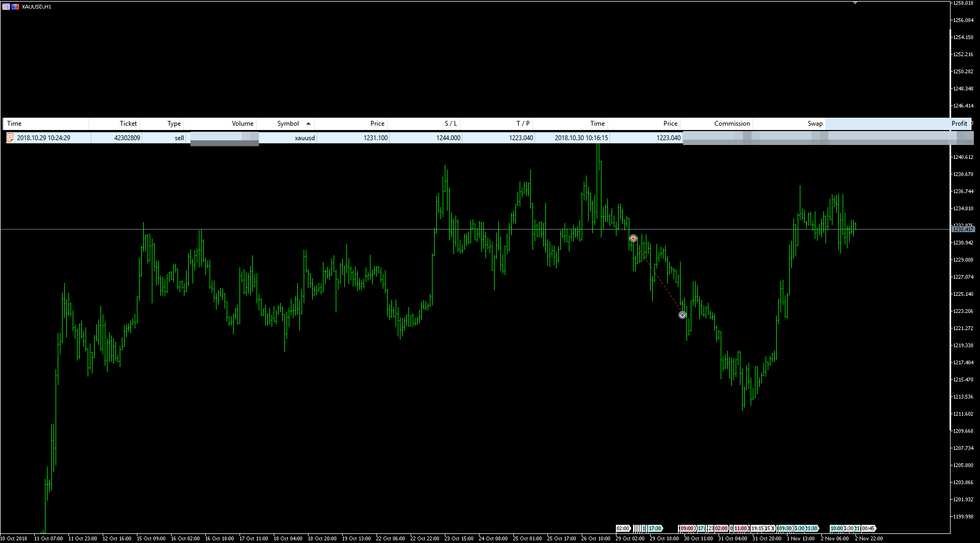
Task: Click the S / L column header
Action: (x=450, y=124)
